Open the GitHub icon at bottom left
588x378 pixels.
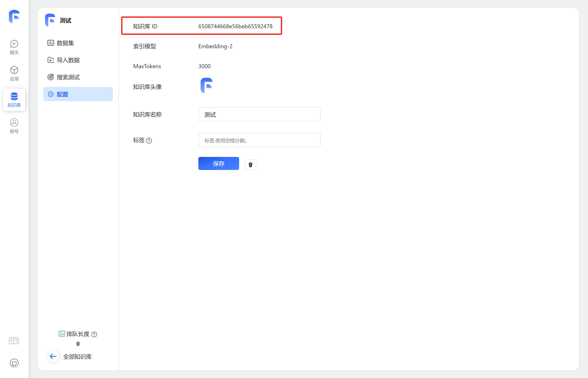coord(14,363)
